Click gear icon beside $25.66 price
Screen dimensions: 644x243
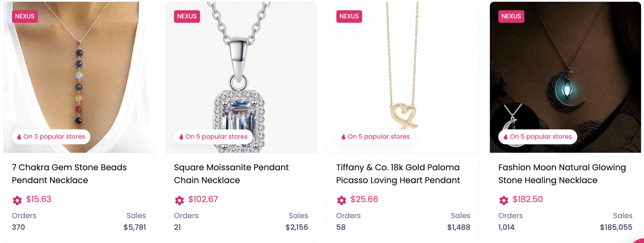[341, 200]
